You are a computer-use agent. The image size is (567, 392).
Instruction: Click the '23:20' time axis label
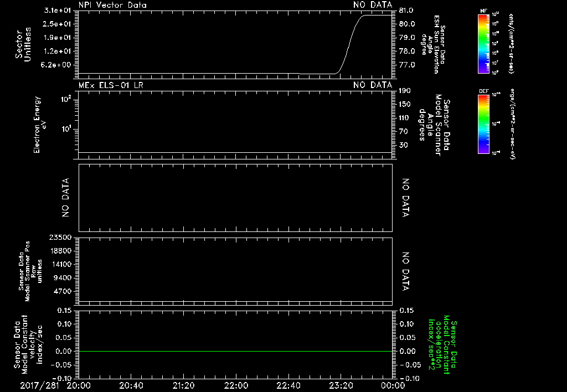click(x=341, y=385)
